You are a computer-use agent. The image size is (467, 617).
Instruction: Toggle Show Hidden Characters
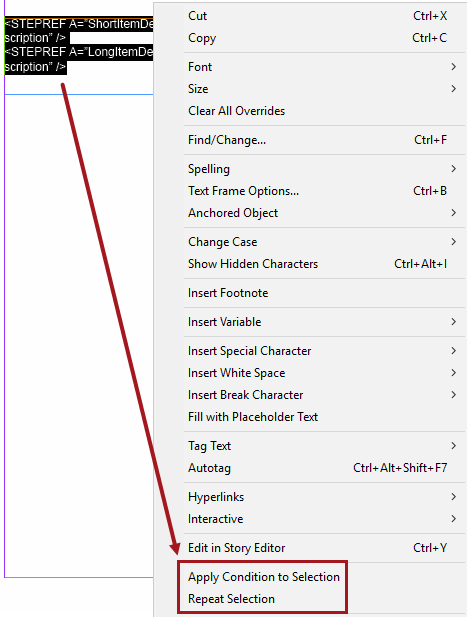pyautogui.click(x=309, y=264)
